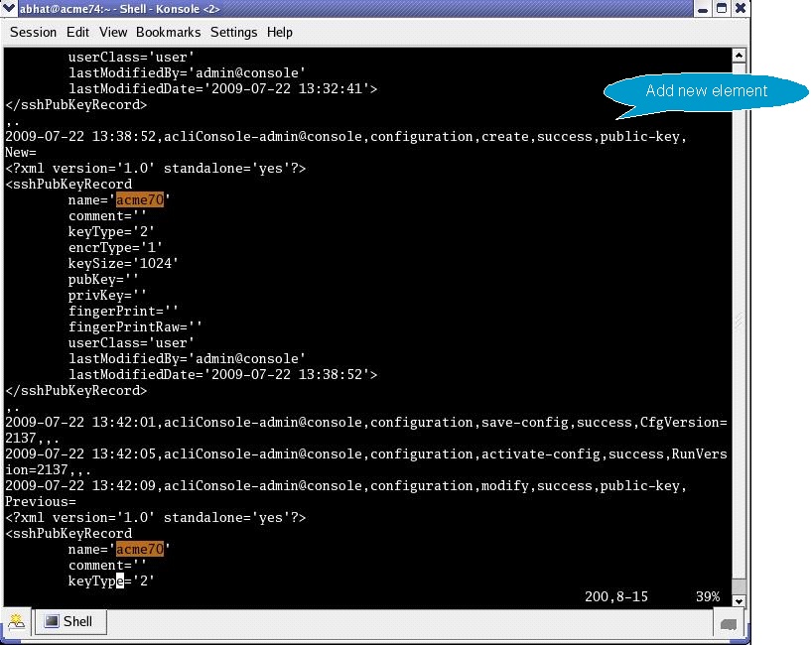Select the Shell session tab
Screen dimensions: 812x645
pyautogui.click(x=70, y=621)
